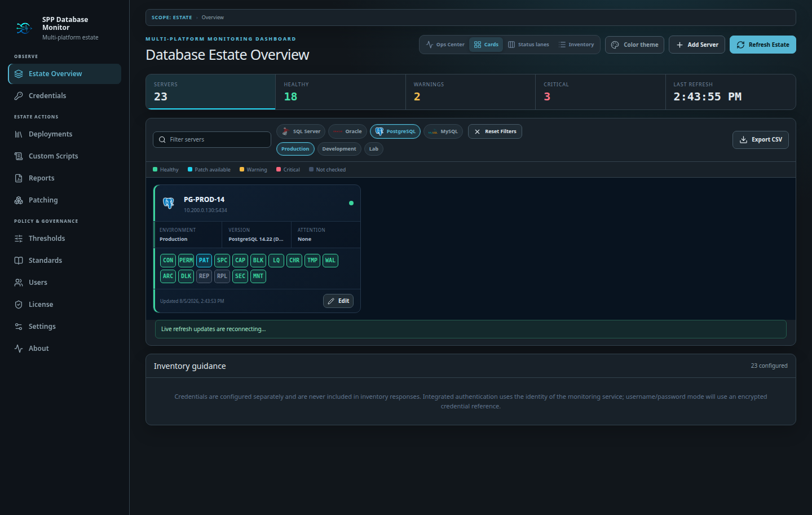Screen dimensions: 812x515
Task: Click the Servers 23 summary tile
Action: [x=211, y=92]
